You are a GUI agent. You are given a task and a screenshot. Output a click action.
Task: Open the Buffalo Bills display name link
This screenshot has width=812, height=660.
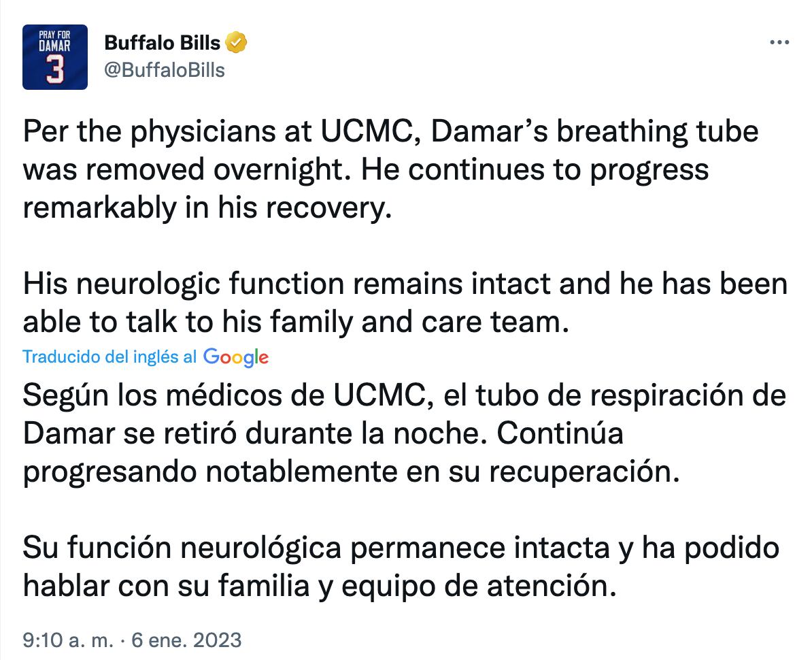[x=162, y=43]
